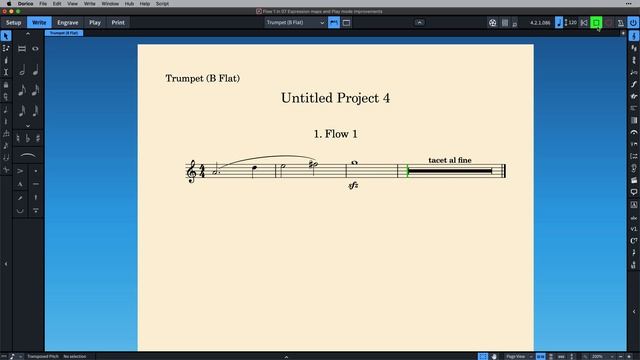The image size is (640, 360).
Task: Select the Write mode tab
Action: pyautogui.click(x=39, y=22)
